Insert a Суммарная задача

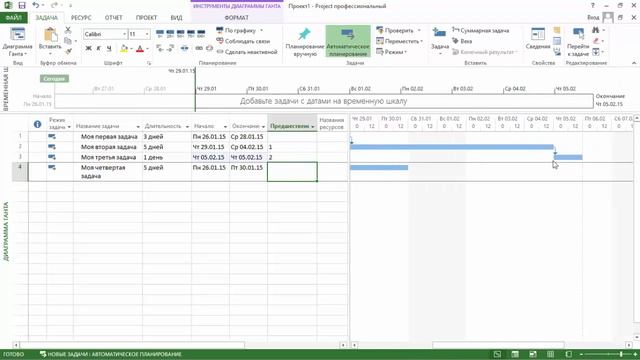coord(480,30)
